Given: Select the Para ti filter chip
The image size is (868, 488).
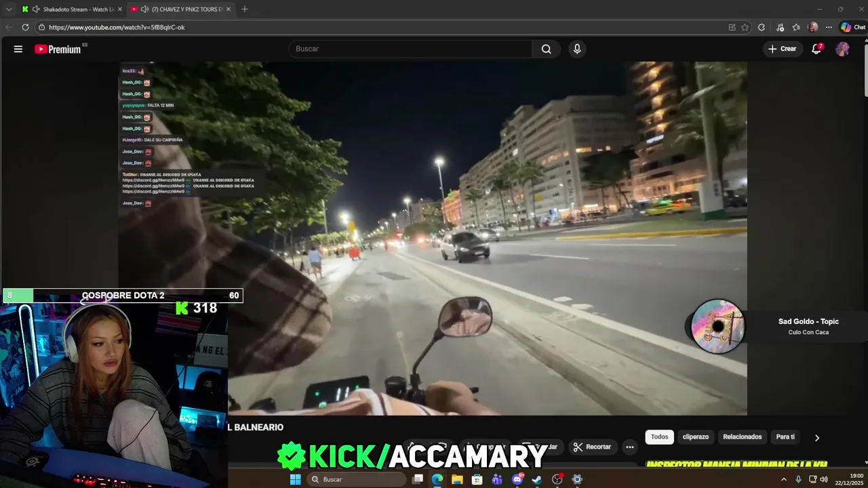Looking at the screenshot, I should click(785, 437).
